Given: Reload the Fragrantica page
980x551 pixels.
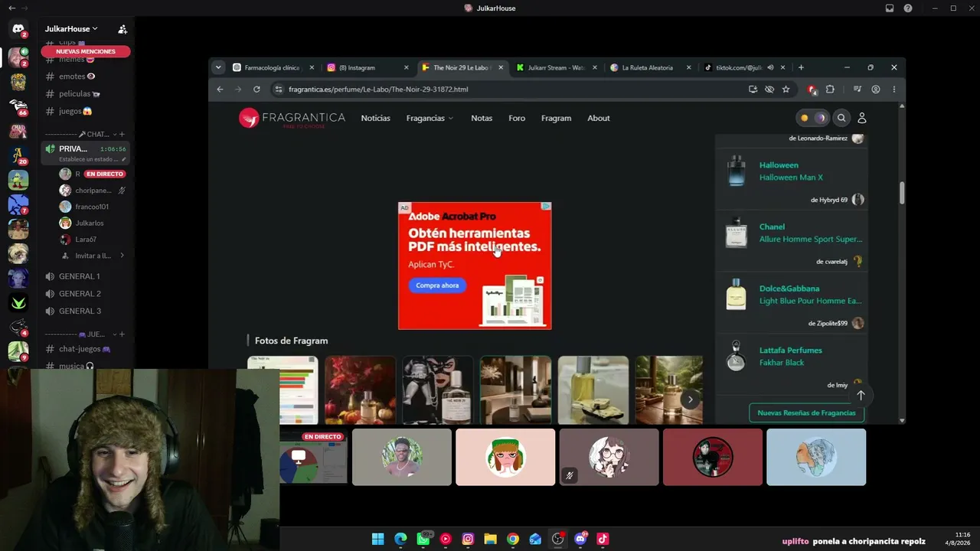Looking at the screenshot, I should pos(256,90).
